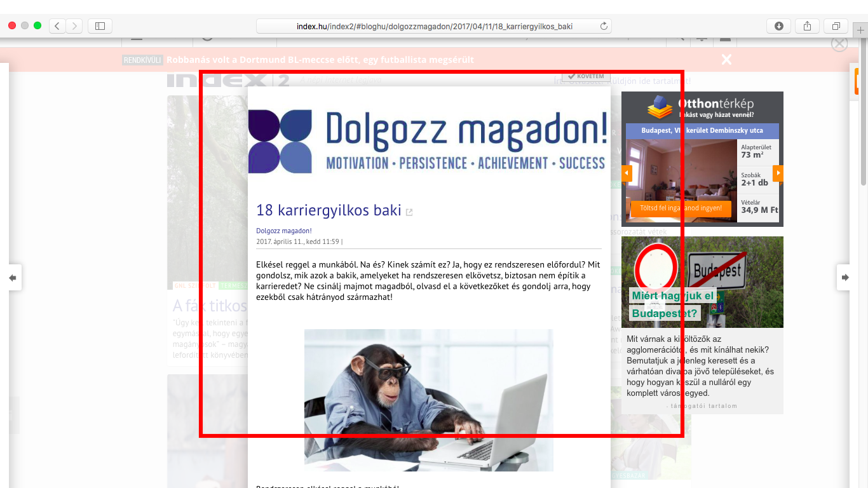Click the Dolgozz magadon! banner image

(428, 141)
